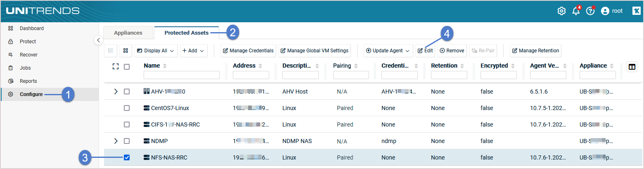Expand the AHV host row
The width and height of the screenshot is (644, 169).
click(x=116, y=92)
